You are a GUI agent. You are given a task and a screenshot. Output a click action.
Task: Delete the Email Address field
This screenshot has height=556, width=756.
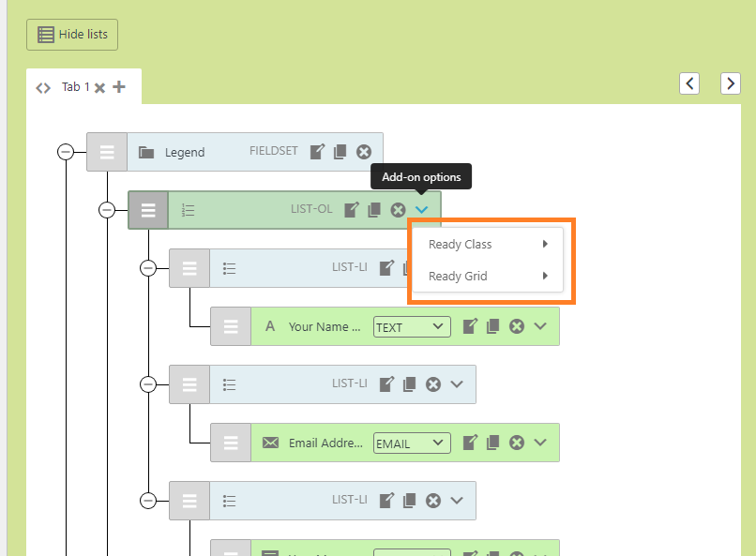[x=517, y=443]
